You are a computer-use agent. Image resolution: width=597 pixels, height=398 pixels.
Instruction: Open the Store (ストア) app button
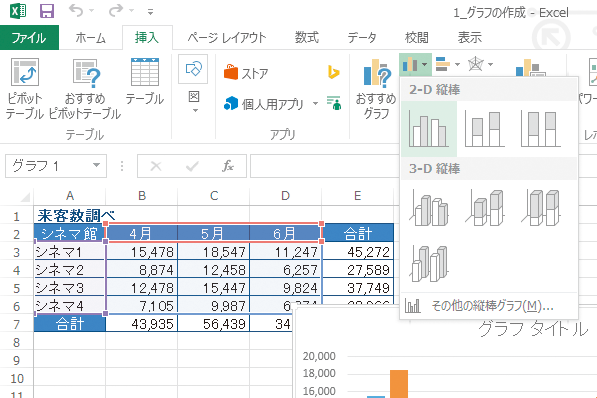pyautogui.click(x=246, y=73)
